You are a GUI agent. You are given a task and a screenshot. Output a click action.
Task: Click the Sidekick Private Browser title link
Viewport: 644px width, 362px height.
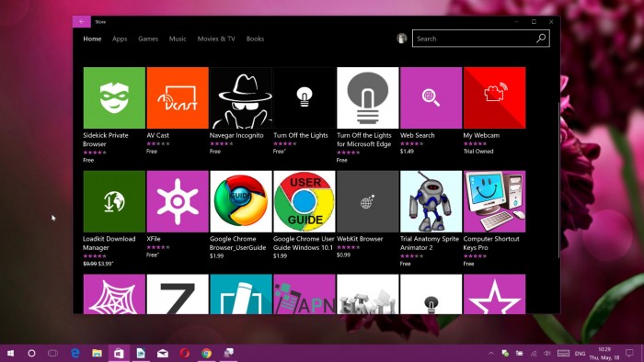click(106, 140)
